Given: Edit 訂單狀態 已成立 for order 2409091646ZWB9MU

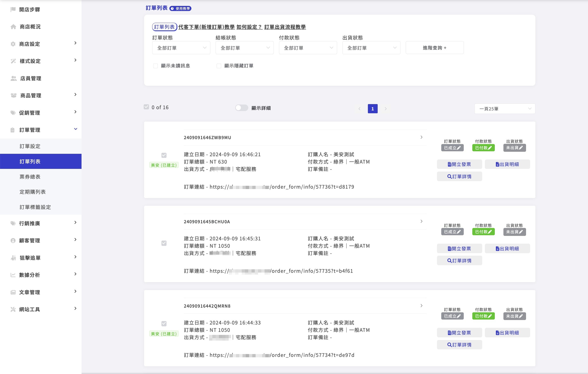Looking at the screenshot, I should point(452,148).
